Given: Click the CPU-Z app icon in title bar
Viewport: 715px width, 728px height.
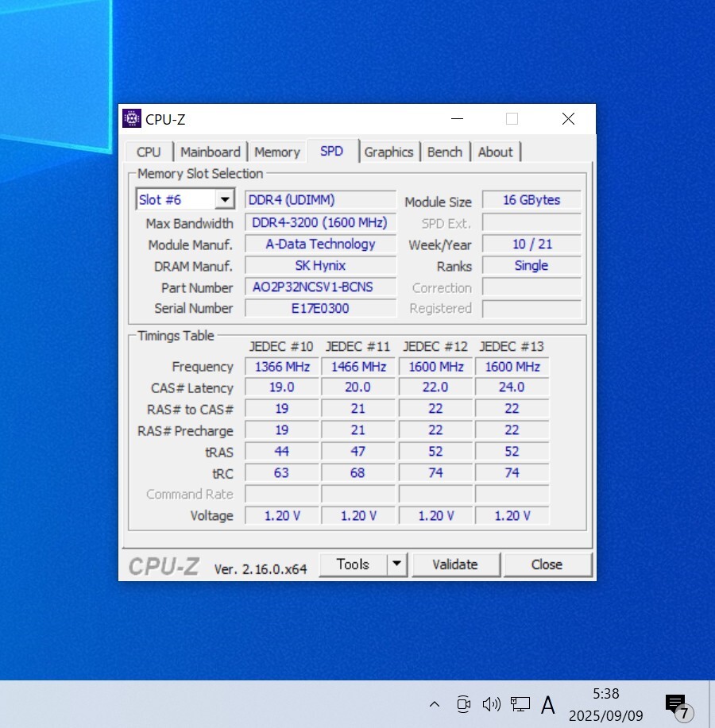Looking at the screenshot, I should pos(131,119).
